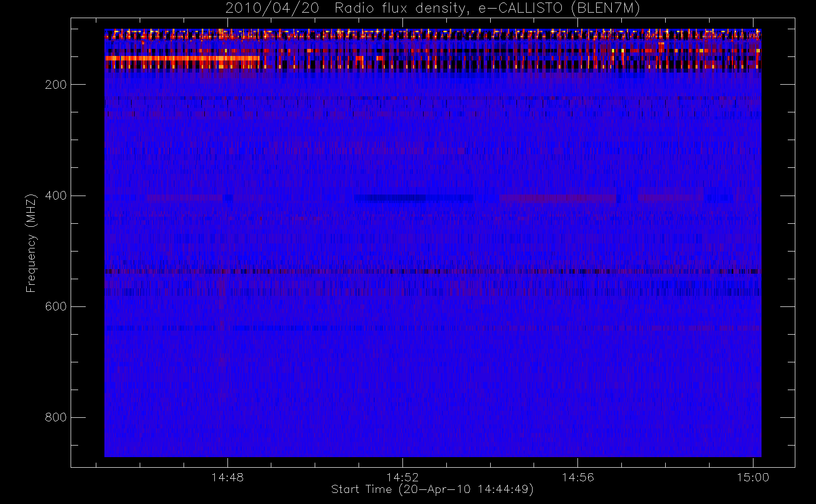The width and height of the screenshot is (816, 504).
Task: Click the 200 frequency tick label
Action: [x=55, y=85]
